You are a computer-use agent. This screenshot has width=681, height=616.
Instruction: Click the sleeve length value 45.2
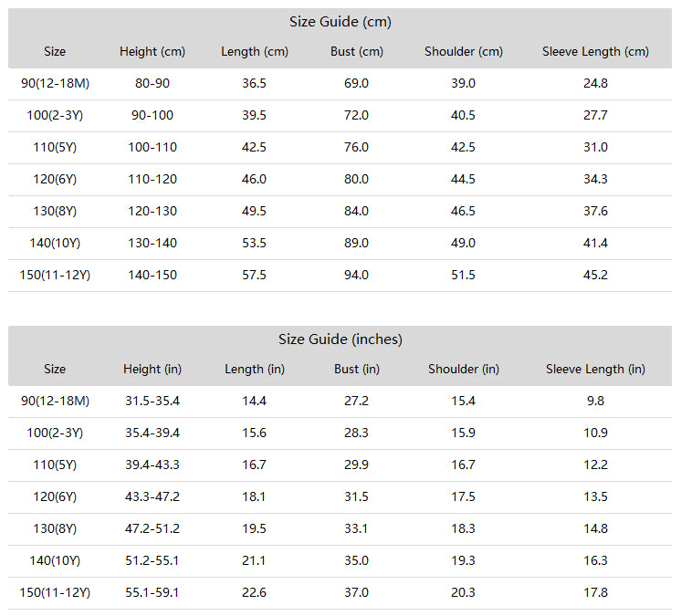(595, 275)
